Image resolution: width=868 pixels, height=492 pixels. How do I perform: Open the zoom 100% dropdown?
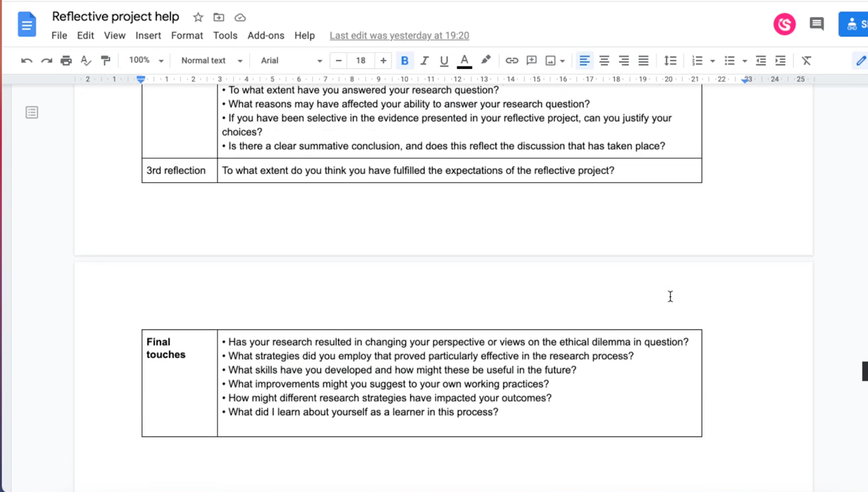point(146,61)
